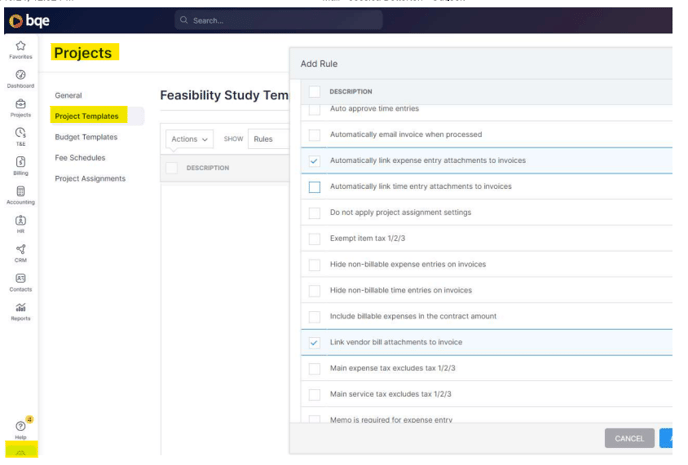The height and width of the screenshot is (465, 688).
Task: Check Include billable expenses in contract amount
Action: pyautogui.click(x=315, y=316)
